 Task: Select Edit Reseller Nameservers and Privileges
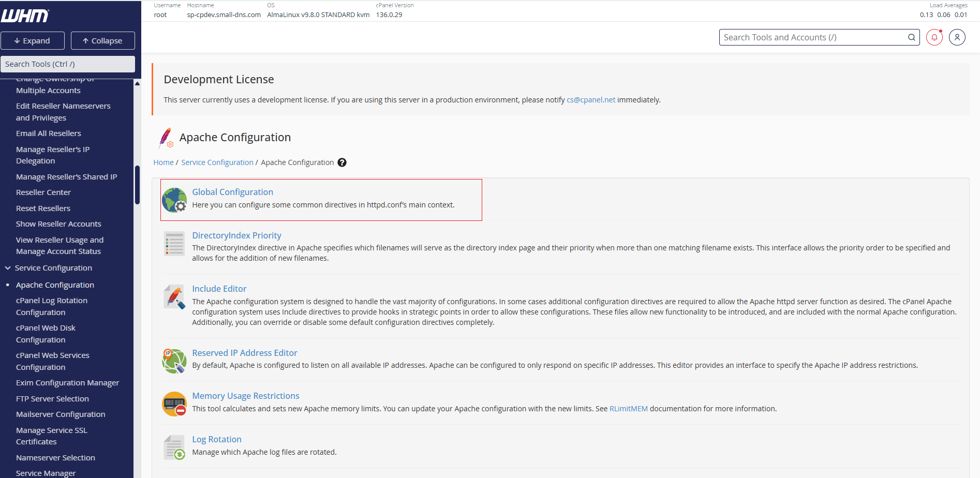[63, 112]
